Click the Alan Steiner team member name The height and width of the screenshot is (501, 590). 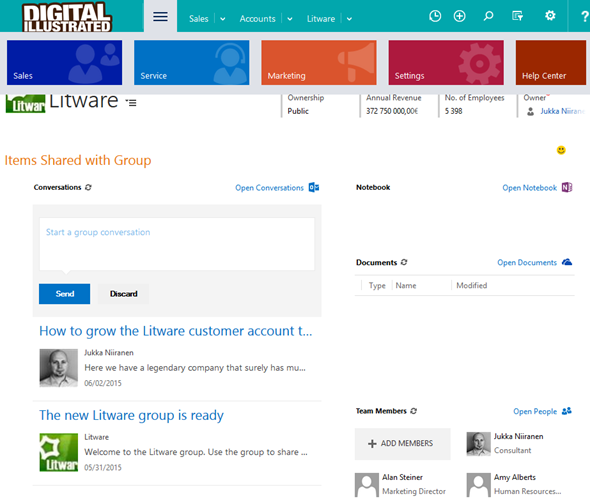tap(402, 477)
